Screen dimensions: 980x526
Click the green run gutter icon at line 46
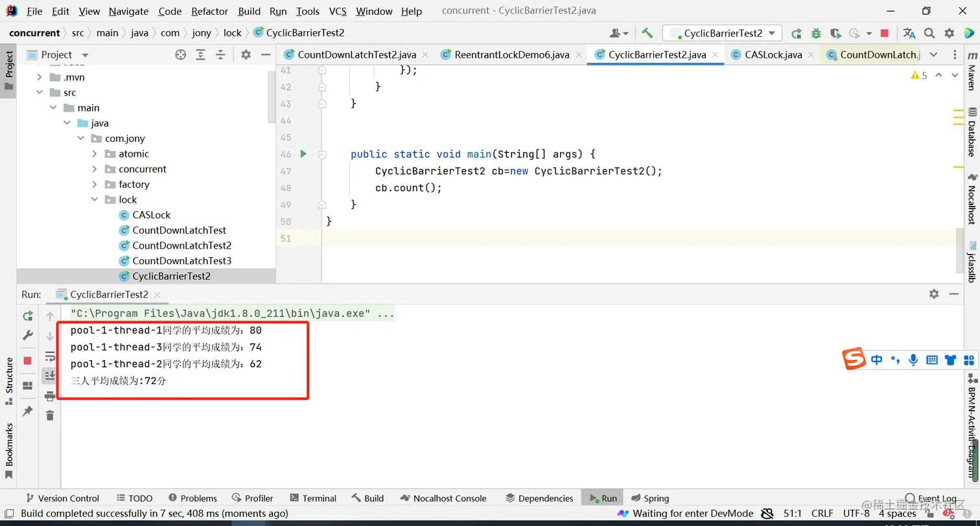point(303,154)
